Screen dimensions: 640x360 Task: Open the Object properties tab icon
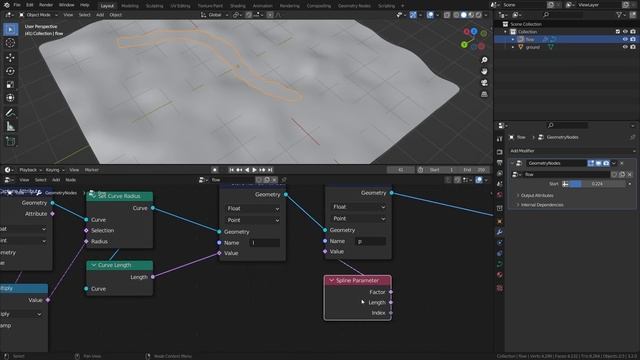pos(500,222)
